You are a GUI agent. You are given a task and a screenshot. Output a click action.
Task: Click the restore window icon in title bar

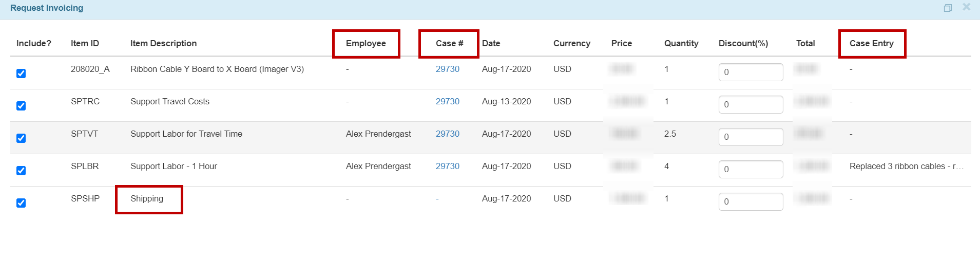[x=948, y=8]
